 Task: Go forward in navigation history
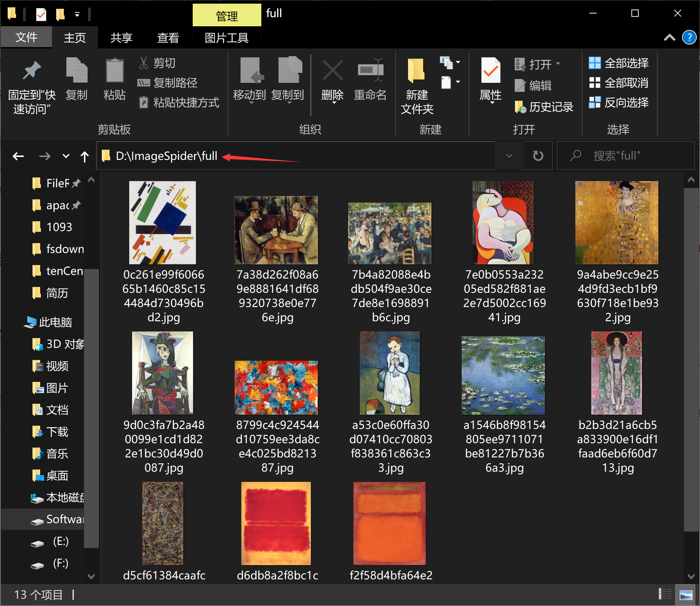(45, 156)
